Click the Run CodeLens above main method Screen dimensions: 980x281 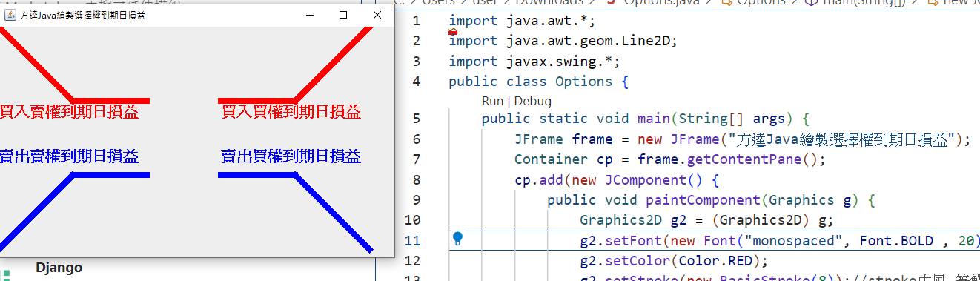coord(492,101)
